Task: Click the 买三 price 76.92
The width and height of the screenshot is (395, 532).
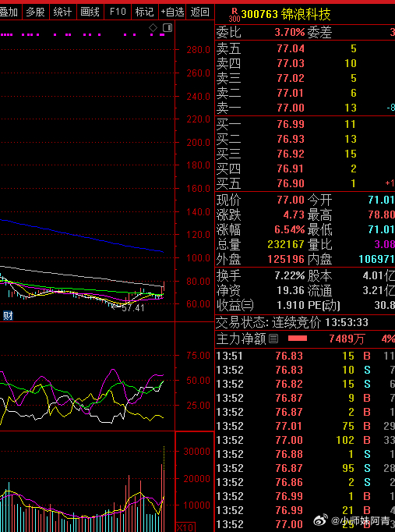Action: click(291, 154)
